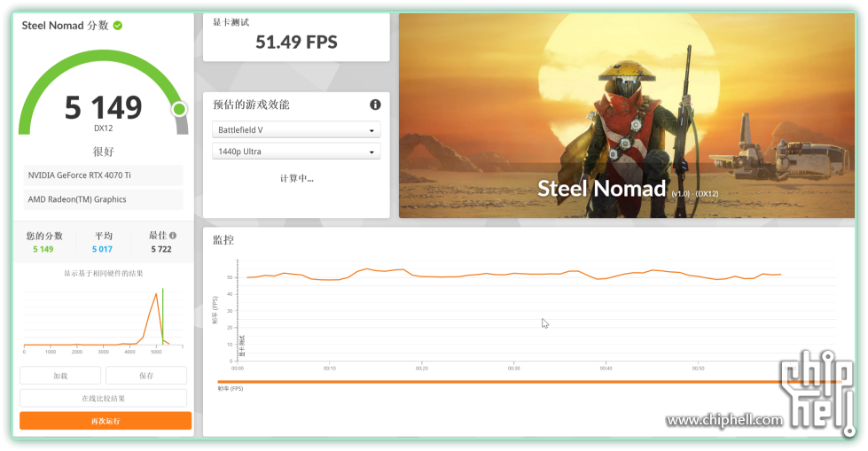Open the 1440p Ultra resolution dropdown
This screenshot has width=868, height=451.
tap(296, 151)
